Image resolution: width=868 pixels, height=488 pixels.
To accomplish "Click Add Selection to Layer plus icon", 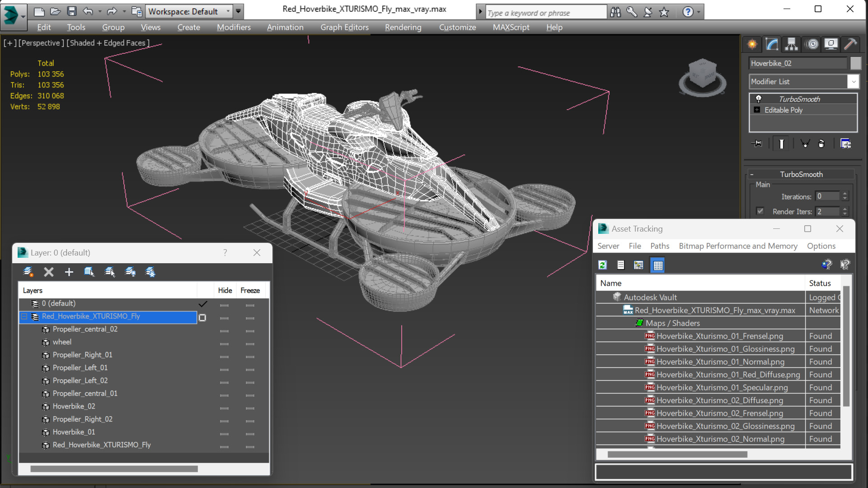I will pyautogui.click(x=69, y=272).
